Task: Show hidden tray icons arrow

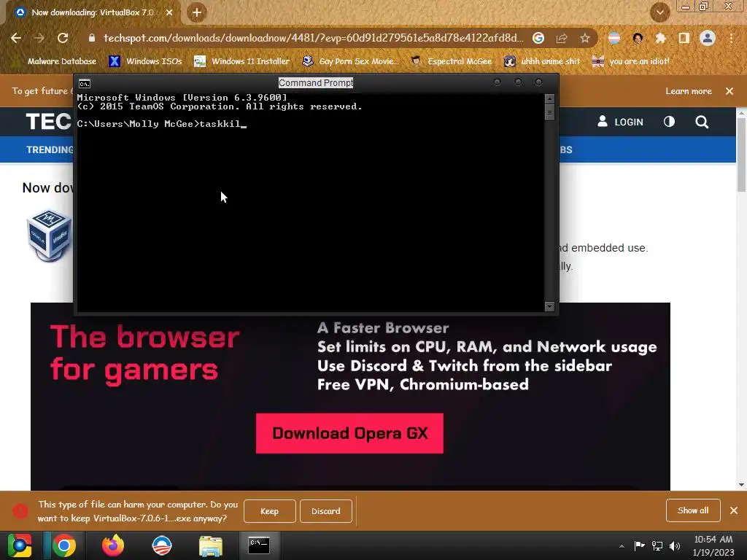Action: [622, 546]
